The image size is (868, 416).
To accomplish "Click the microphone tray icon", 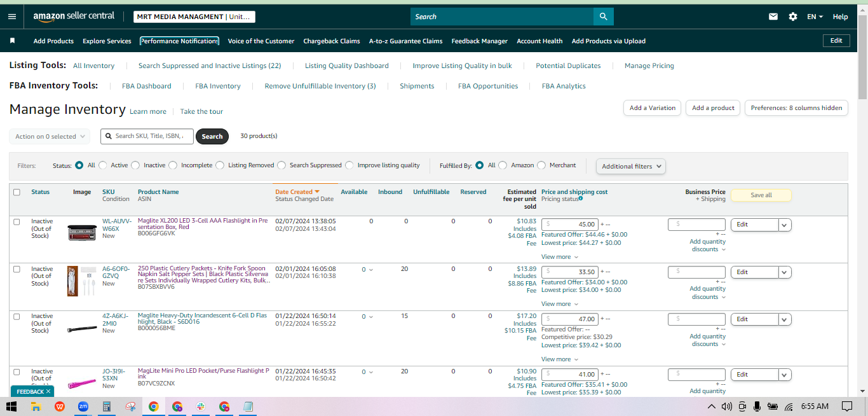I will click(x=757, y=406).
